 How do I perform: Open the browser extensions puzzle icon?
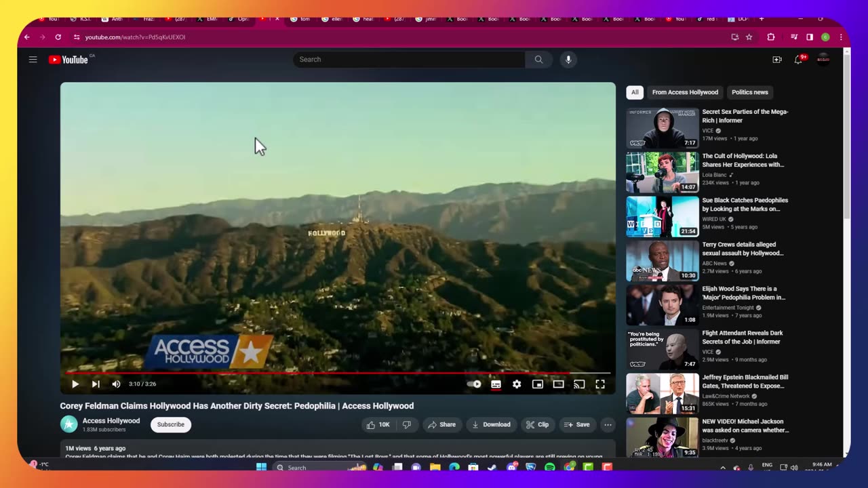(x=771, y=37)
